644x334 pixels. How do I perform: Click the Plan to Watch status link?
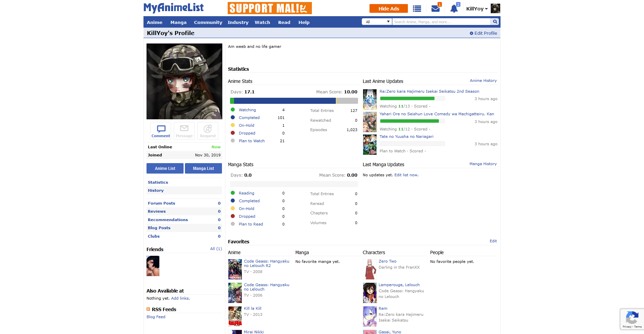pos(252,141)
